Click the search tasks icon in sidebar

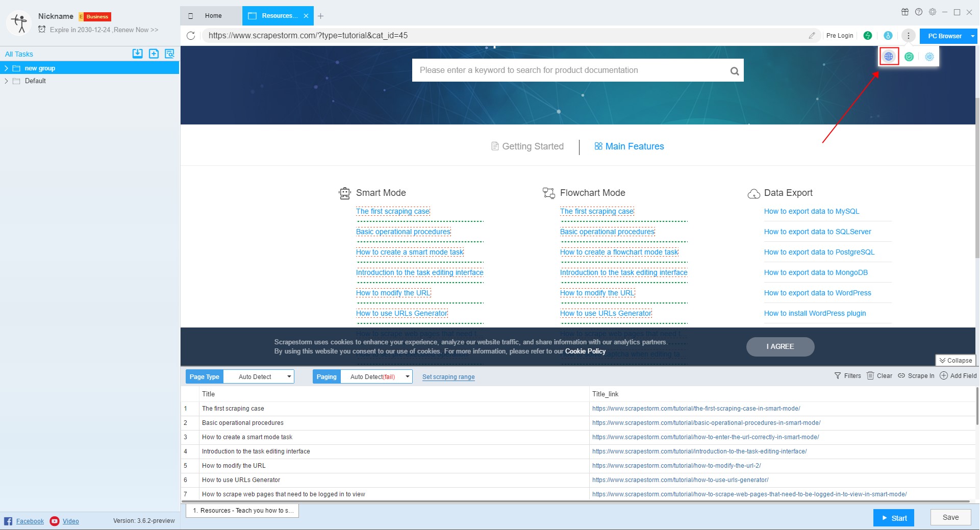tap(169, 54)
